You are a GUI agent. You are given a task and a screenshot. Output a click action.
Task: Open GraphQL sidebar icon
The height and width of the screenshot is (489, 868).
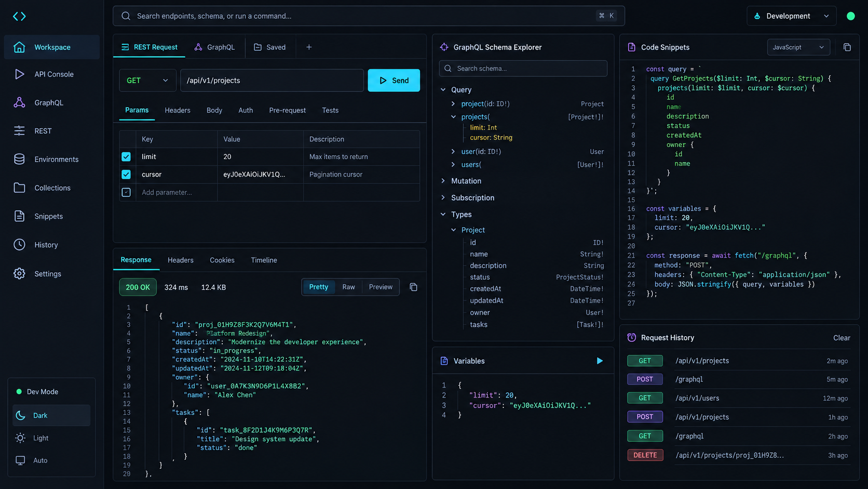point(19,102)
